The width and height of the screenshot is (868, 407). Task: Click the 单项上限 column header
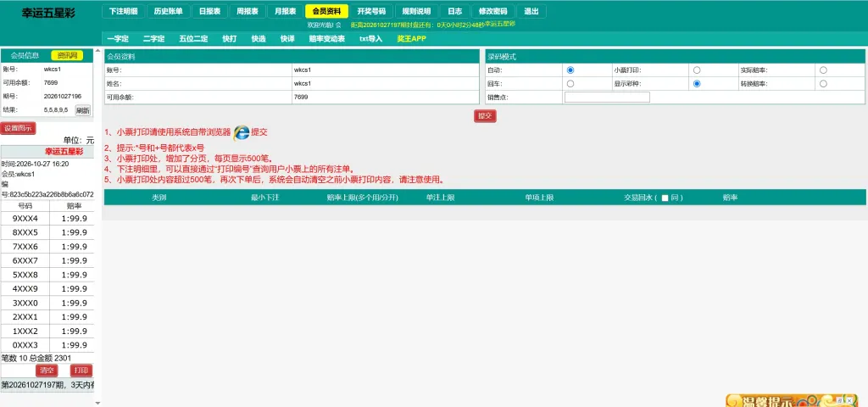pyautogui.click(x=540, y=198)
